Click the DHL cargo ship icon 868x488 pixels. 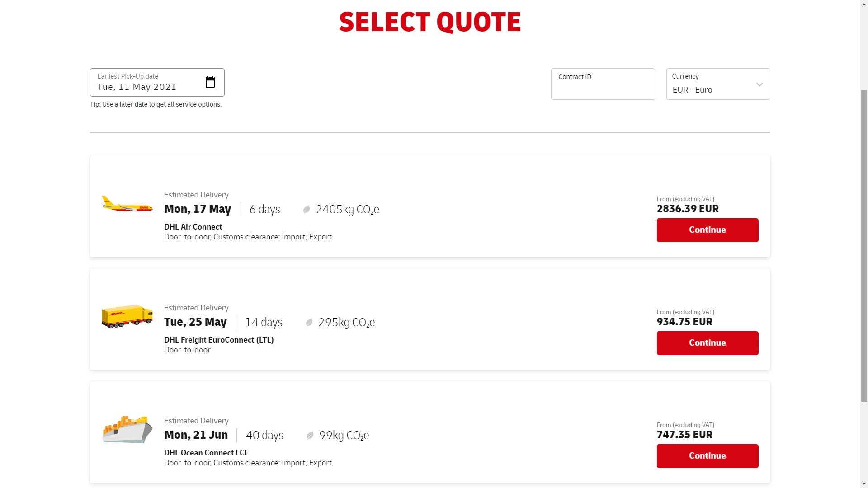[127, 429]
